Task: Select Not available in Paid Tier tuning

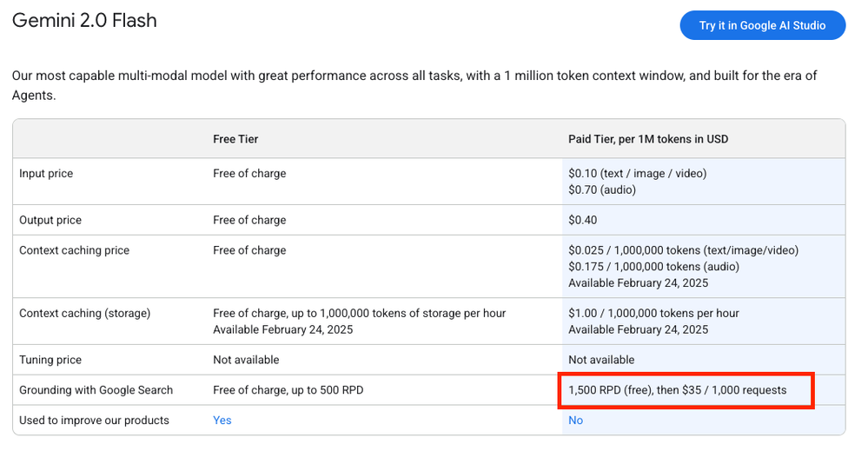Action: click(x=601, y=360)
